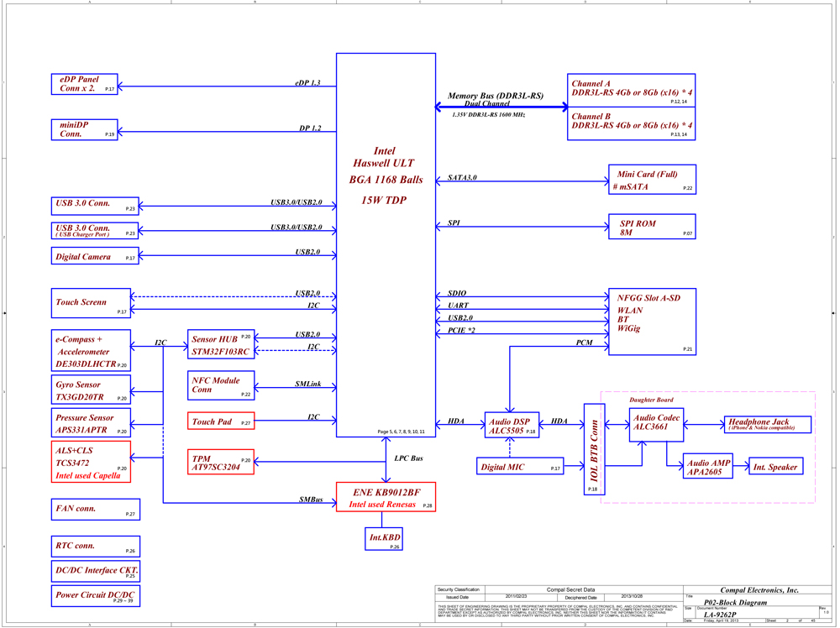This screenshot has height=628, width=840.
Task: Click the Gyro Sensor TX3GD20TR block
Action: pyautogui.click(x=91, y=390)
